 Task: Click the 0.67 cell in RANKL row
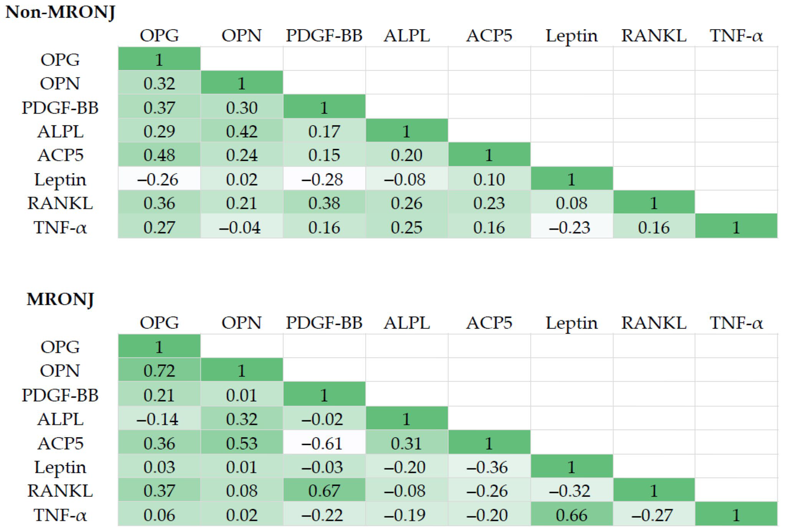point(324,491)
